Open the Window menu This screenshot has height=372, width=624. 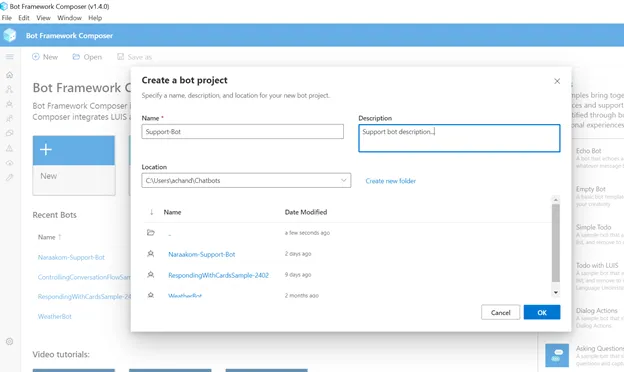pyautogui.click(x=69, y=18)
